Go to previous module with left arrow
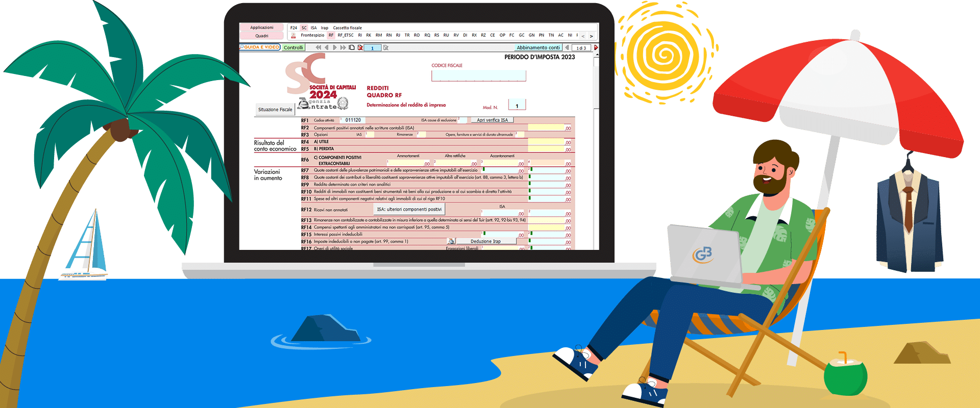Screen dimensions: 980x408 [327, 47]
